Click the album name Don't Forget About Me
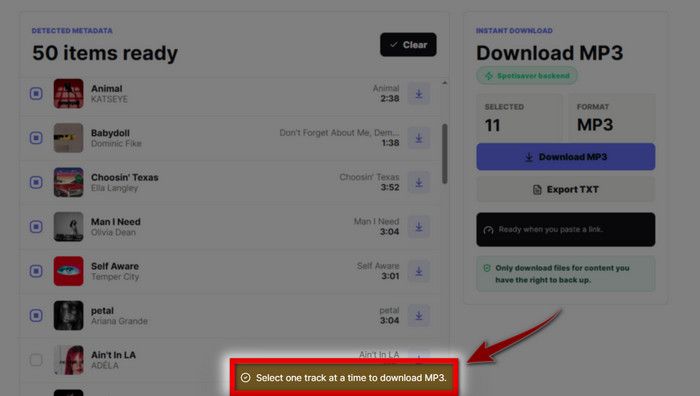The width and height of the screenshot is (700, 396). (339, 133)
